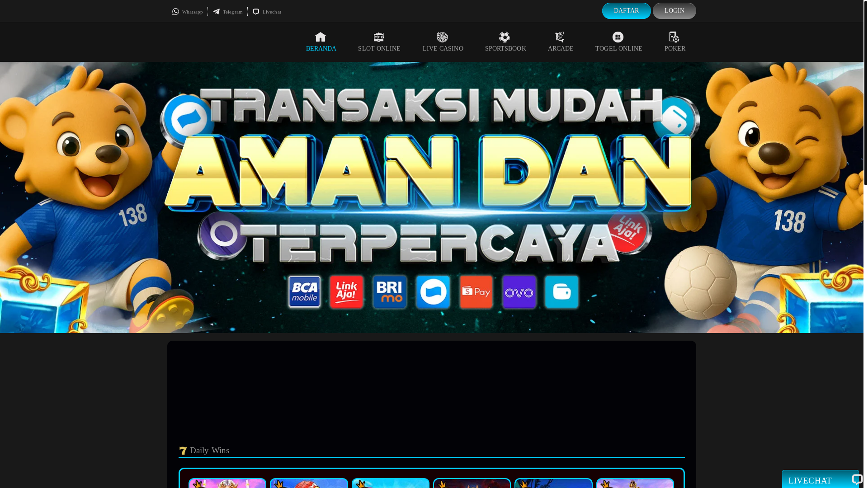Click the Telegram paper plane icon

click(217, 12)
